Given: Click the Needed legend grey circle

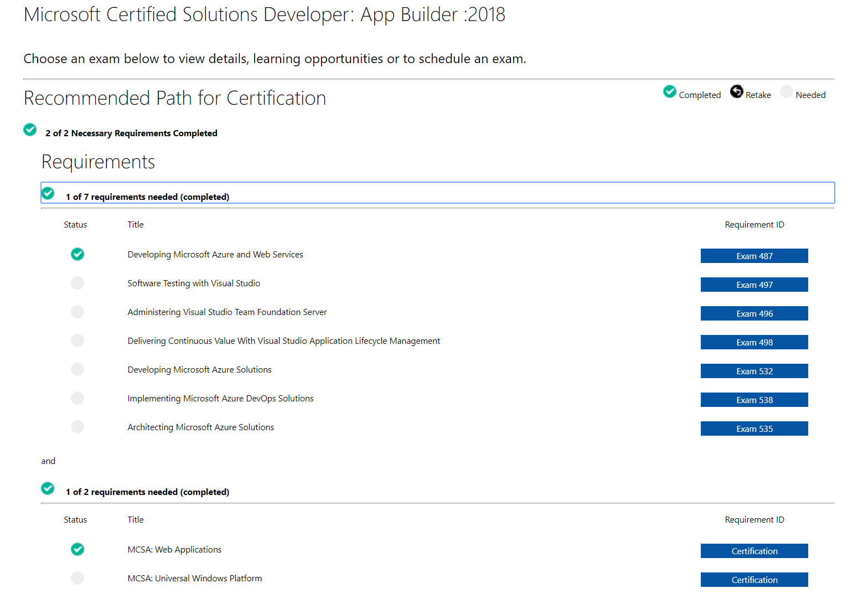Looking at the screenshot, I should pyautogui.click(x=787, y=91).
